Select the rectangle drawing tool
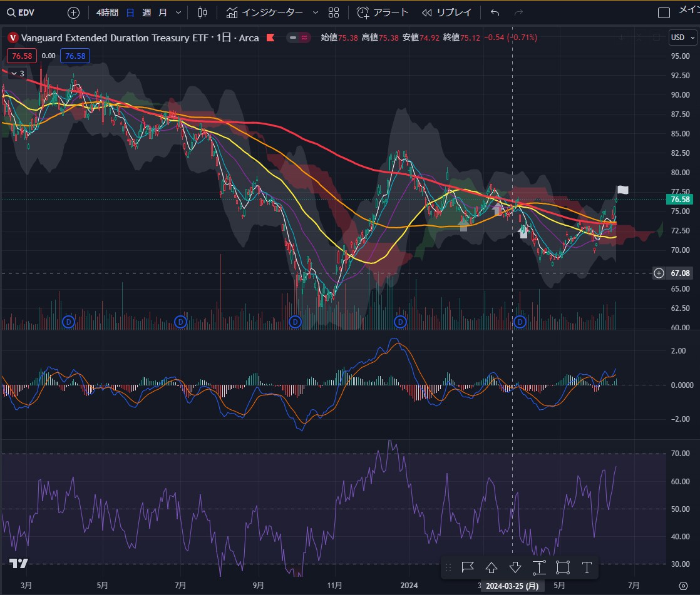This screenshot has width=700, height=595. pos(562,567)
